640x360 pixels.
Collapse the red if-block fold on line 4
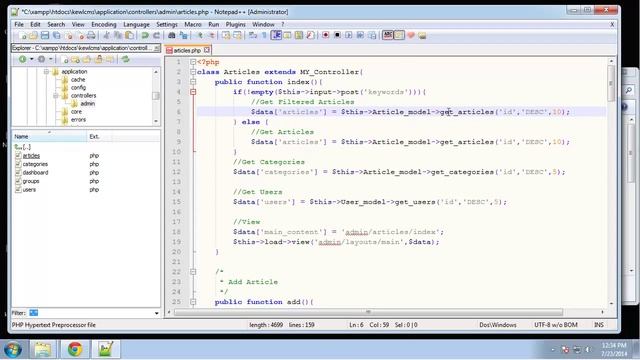click(193, 92)
